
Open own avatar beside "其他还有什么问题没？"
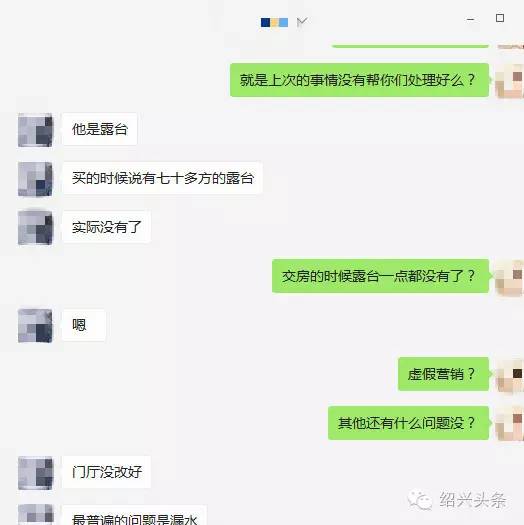[510, 424]
